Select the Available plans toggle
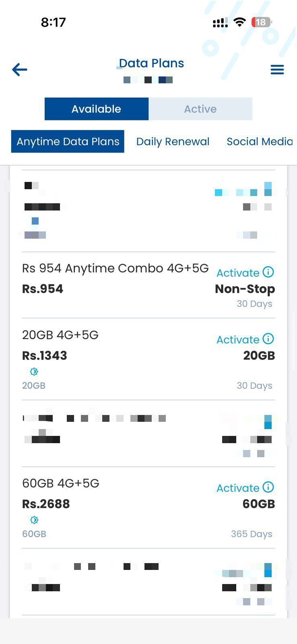Viewport: 297px width, 644px height. coord(96,109)
